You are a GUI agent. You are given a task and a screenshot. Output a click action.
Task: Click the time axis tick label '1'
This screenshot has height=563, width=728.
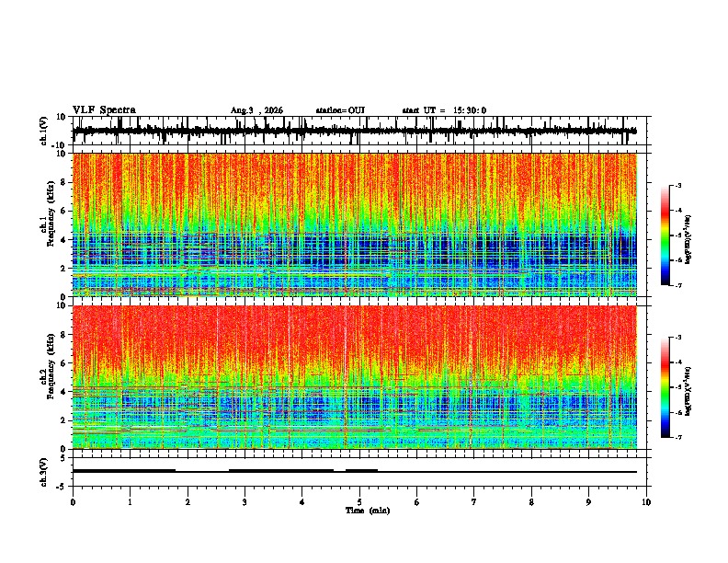point(130,502)
